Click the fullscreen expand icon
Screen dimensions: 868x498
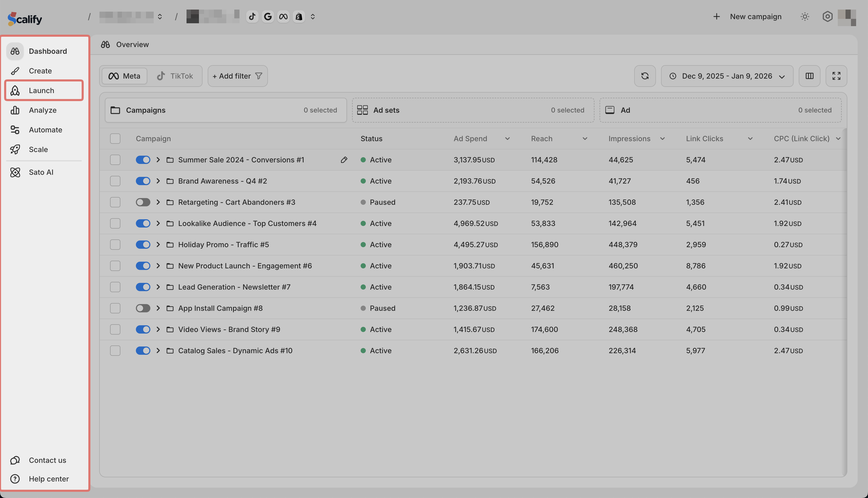click(836, 76)
